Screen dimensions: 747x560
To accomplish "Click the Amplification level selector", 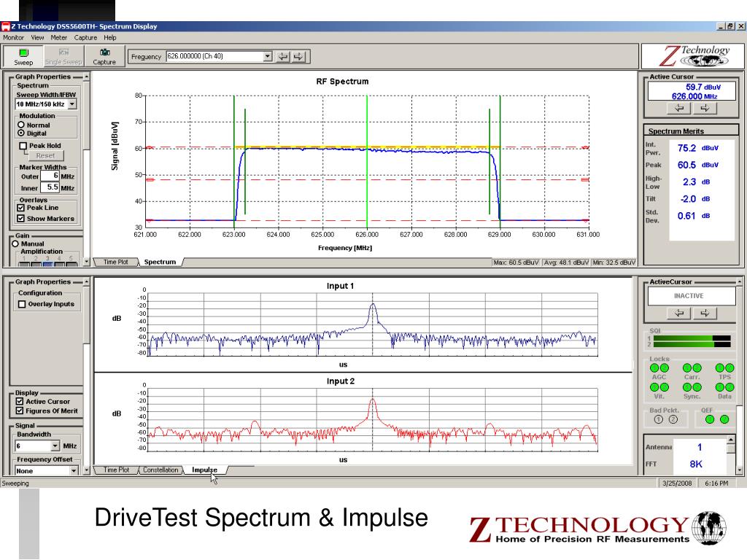I will tap(47, 261).
